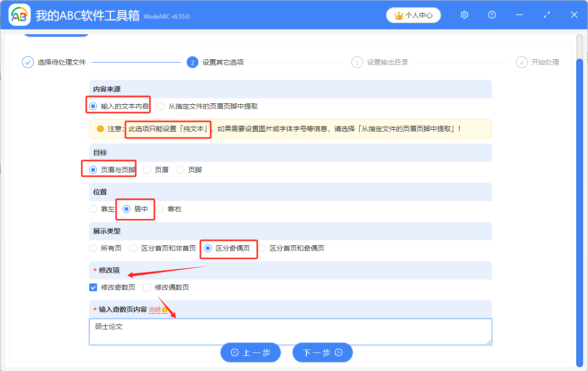Click the 输入奇数页内容 text field
The width and height of the screenshot is (588, 372).
pos(289,331)
